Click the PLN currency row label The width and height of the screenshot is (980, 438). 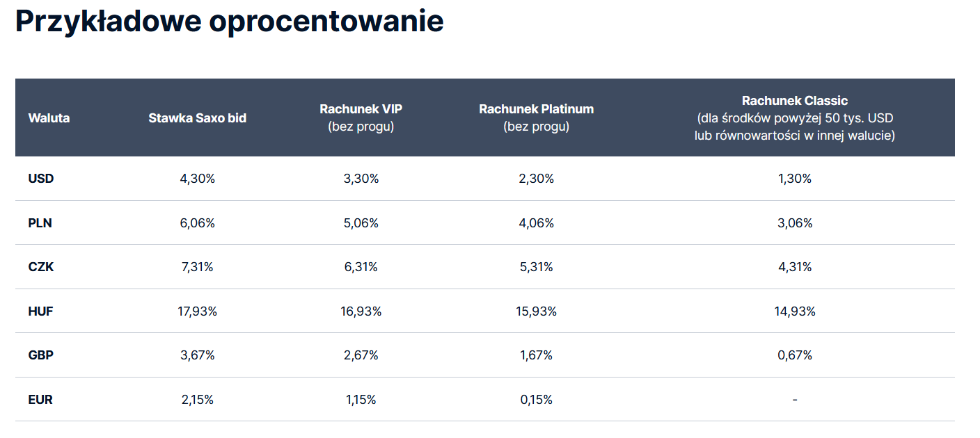click(x=40, y=223)
